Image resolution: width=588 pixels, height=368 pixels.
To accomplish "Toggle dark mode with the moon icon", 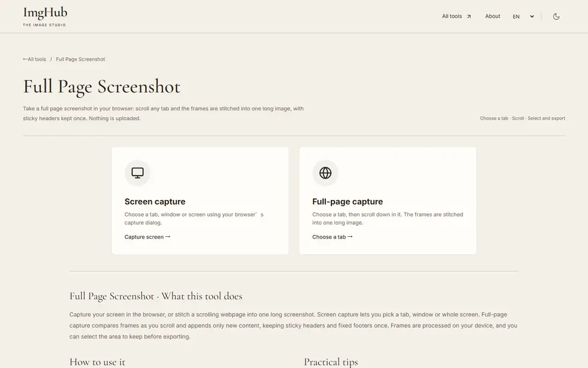I will pos(556,17).
